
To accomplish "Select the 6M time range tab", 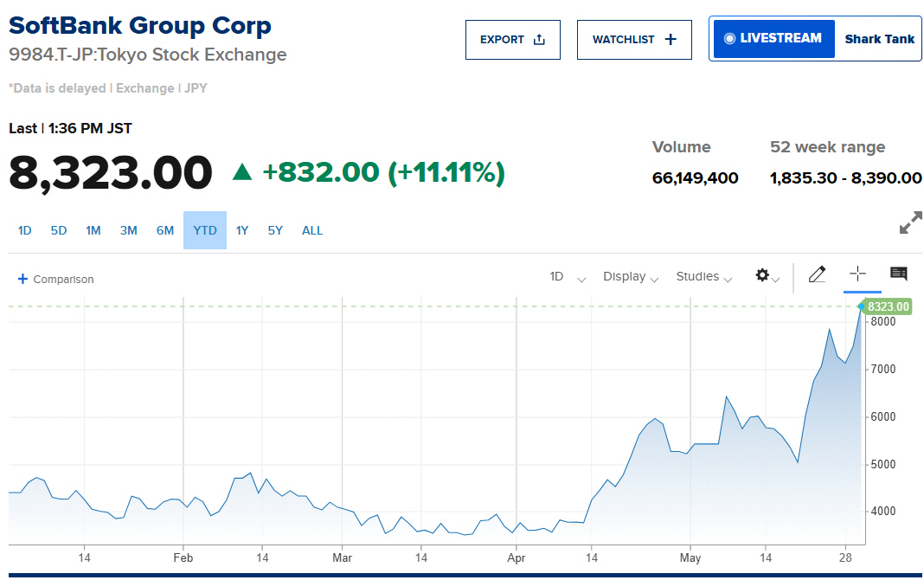I will (x=165, y=230).
